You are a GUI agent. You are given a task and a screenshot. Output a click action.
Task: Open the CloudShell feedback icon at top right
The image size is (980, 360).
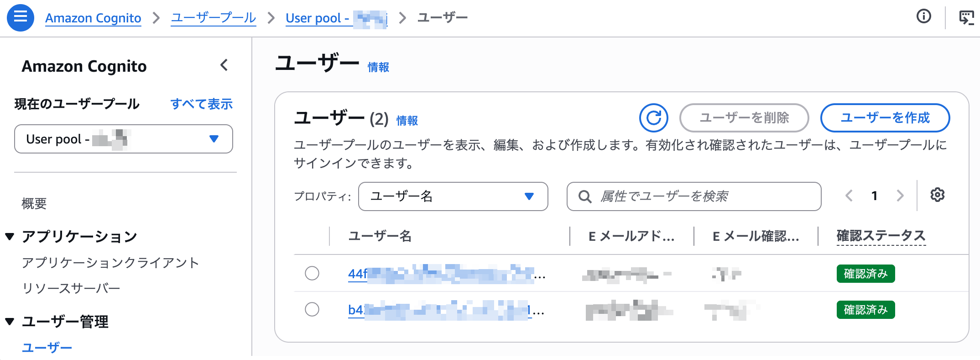coord(966,18)
